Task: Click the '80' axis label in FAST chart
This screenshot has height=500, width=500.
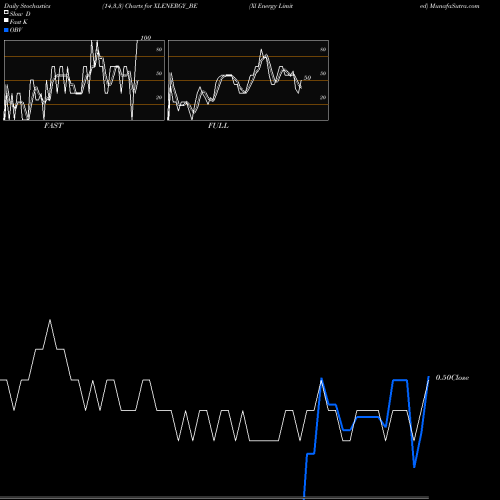Action: [x=159, y=49]
